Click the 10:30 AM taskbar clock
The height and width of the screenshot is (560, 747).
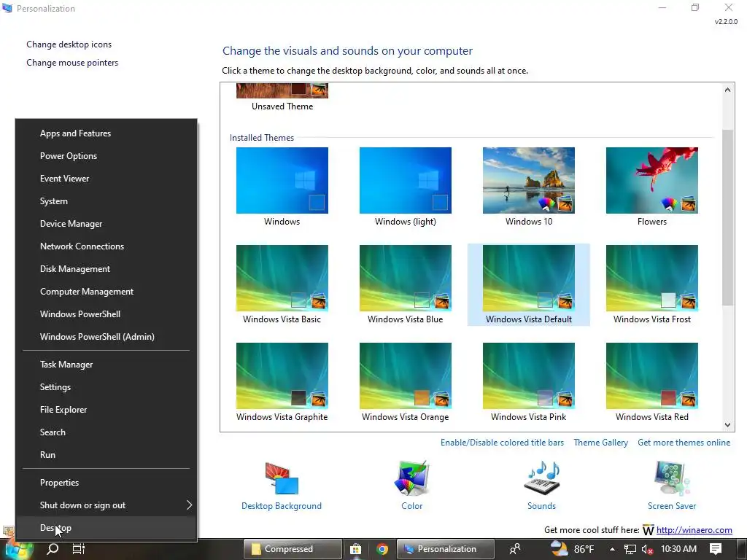679,549
